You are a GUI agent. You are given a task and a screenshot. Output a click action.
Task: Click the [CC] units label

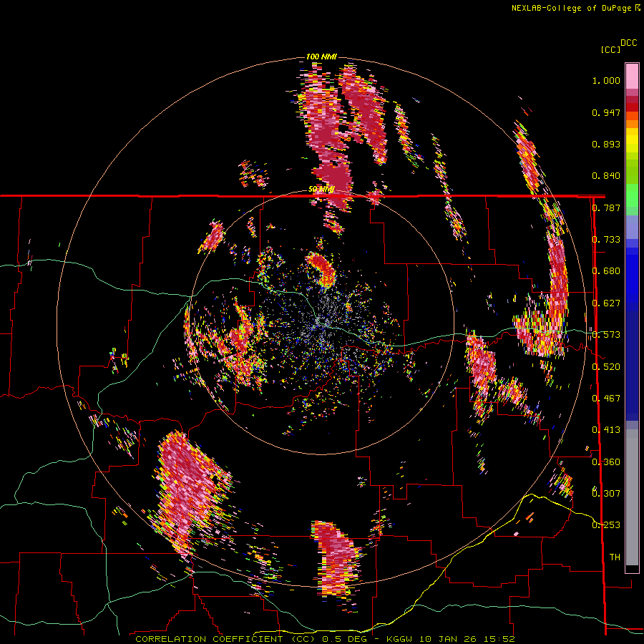click(610, 49)
